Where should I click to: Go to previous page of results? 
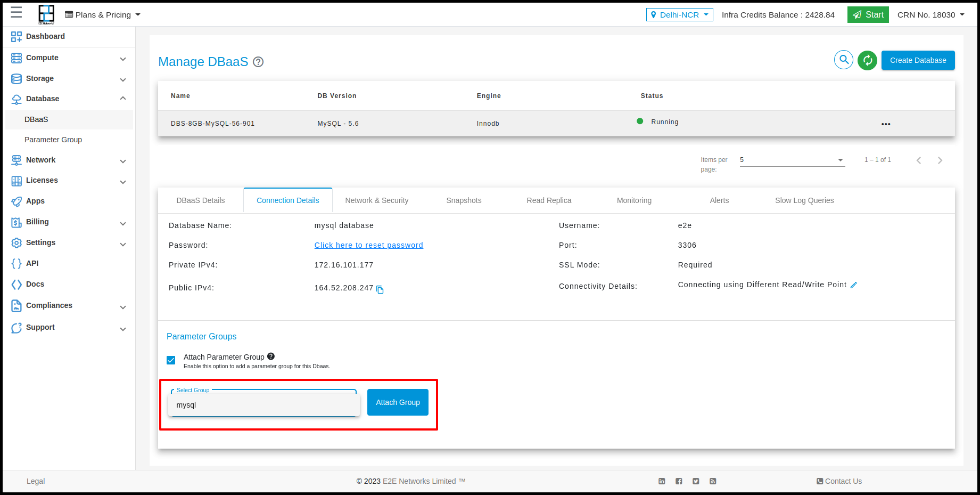click(919, 160)
